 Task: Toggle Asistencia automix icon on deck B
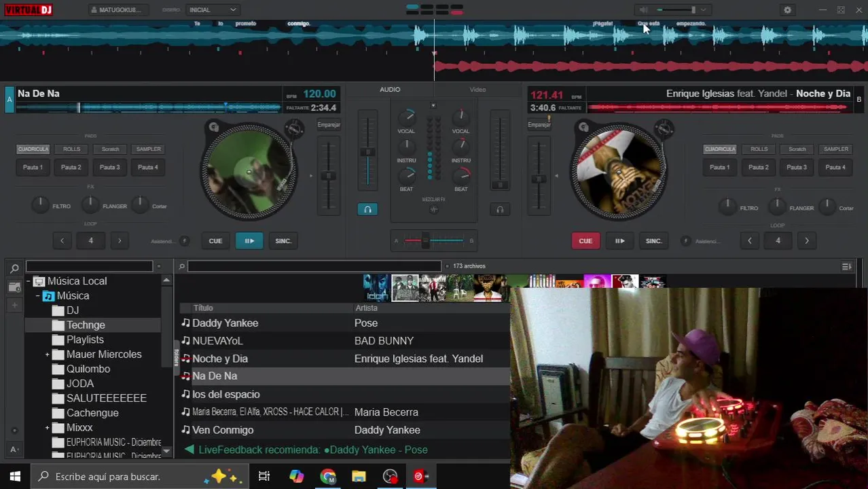coord(685,241)
